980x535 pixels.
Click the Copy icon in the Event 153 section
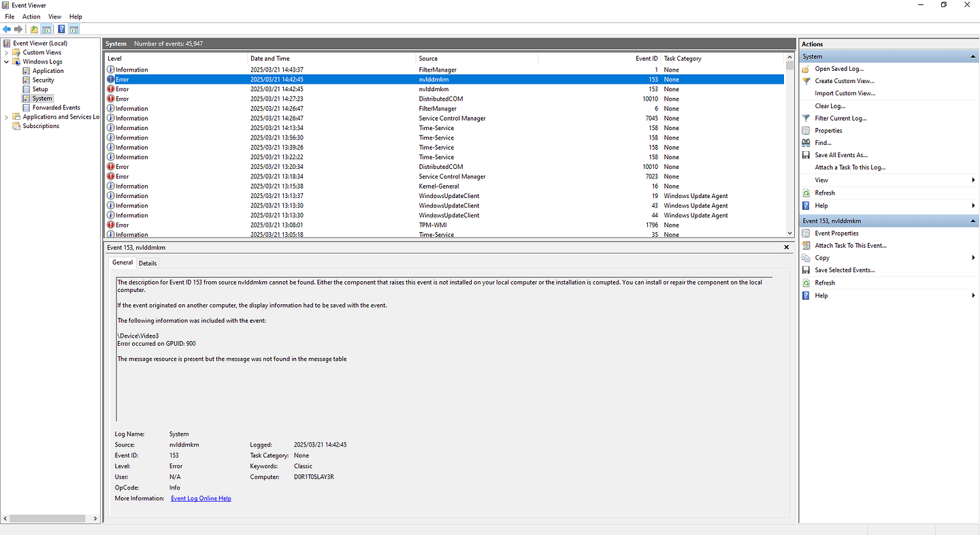[806, 257]
